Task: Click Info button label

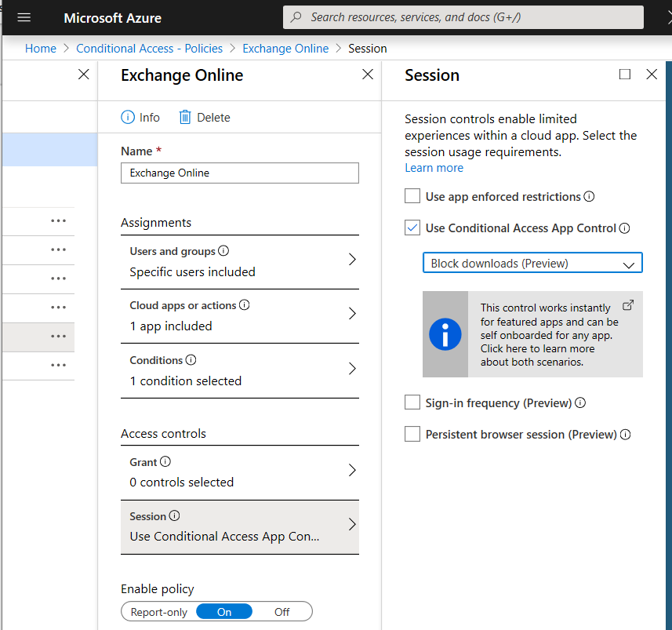Action: tap(150, 118)
